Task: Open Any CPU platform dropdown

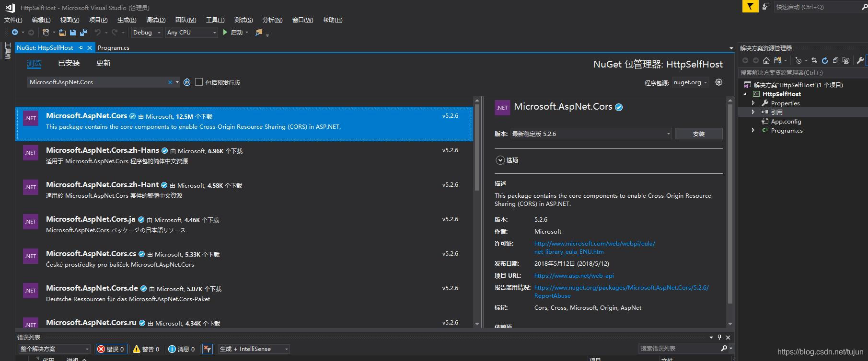Action: 192,32
